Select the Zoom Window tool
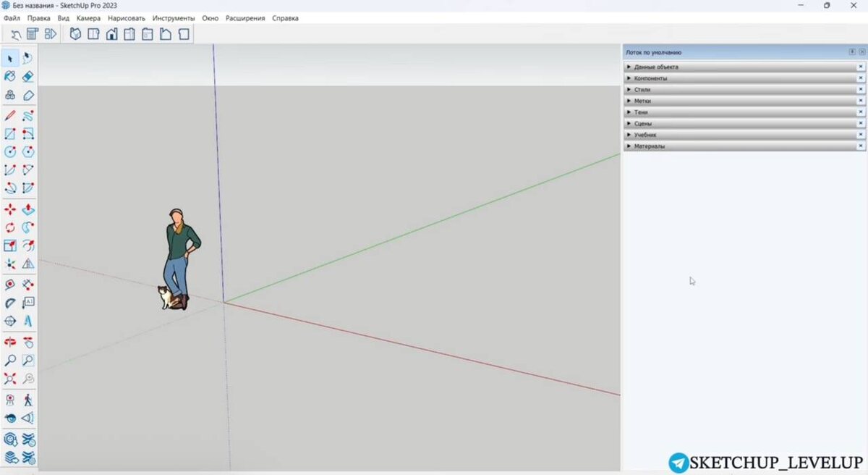The width and height of the screenshot is (868, 475). pos(27,360)
